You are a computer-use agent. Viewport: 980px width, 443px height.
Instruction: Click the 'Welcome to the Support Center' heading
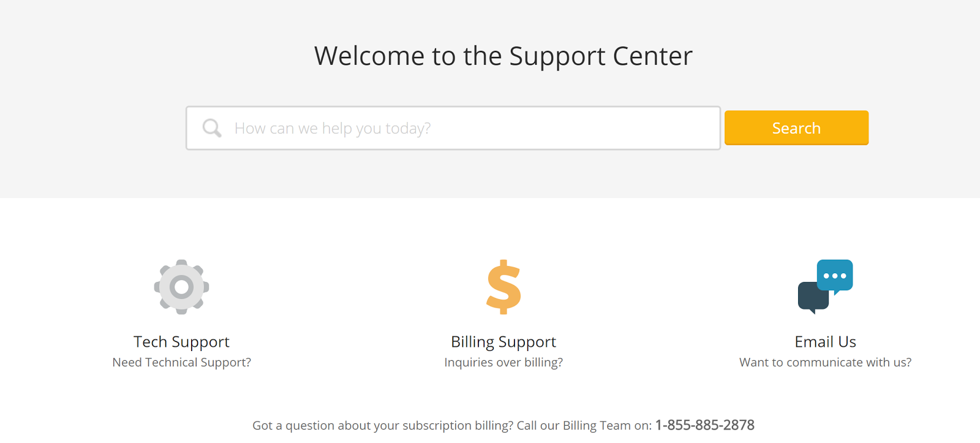pos(503,56)
